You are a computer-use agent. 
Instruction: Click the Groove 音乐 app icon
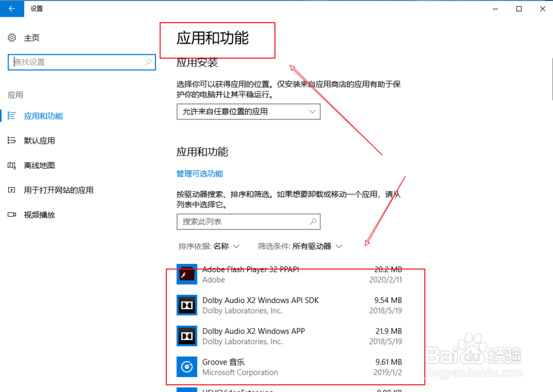186,367
